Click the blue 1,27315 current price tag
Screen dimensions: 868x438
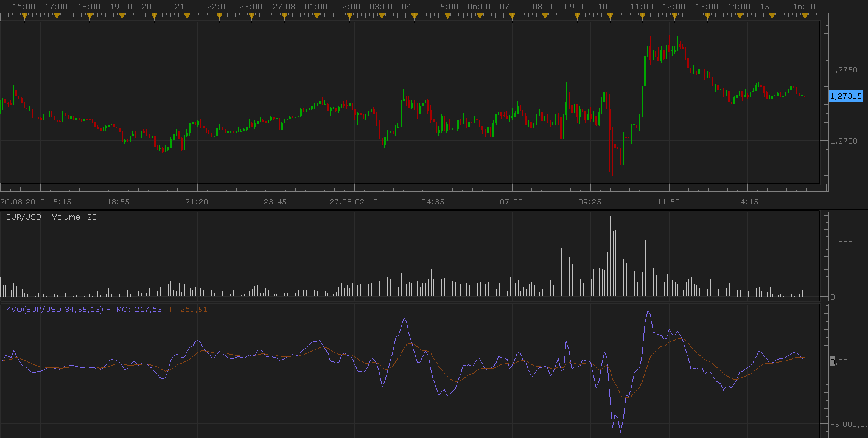coord(846,96)
